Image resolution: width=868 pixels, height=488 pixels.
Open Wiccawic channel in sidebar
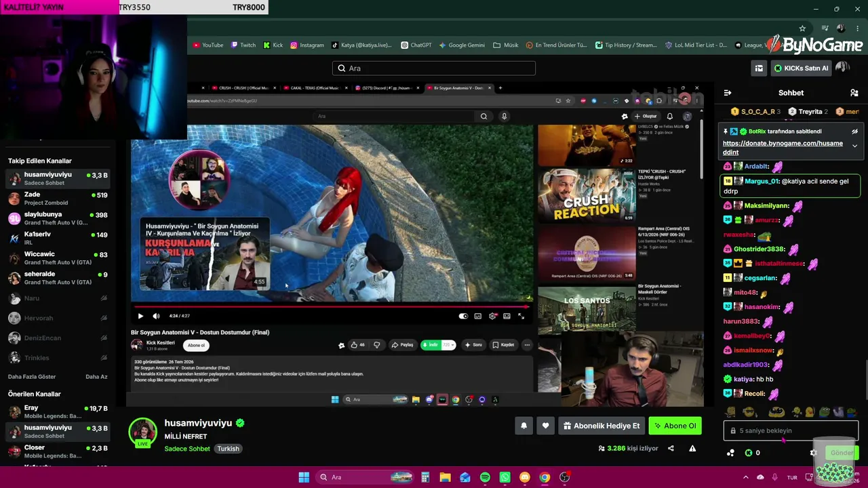tap(58, 258)
